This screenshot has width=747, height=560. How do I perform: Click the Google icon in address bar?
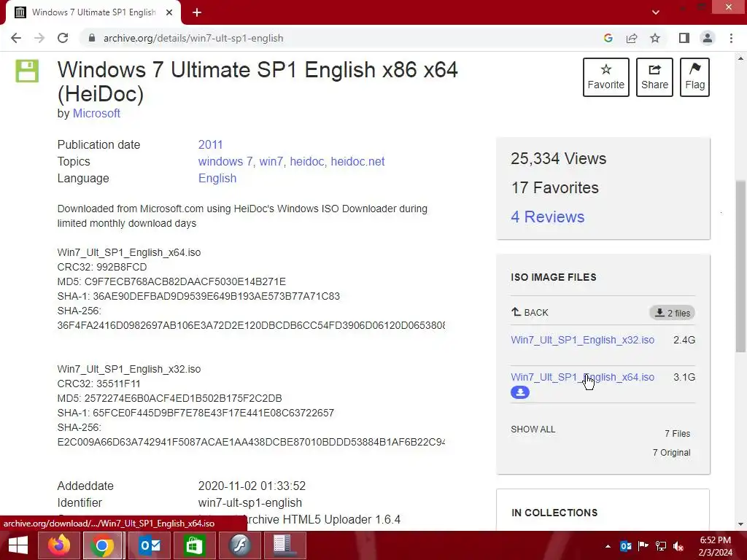[608, 38]
